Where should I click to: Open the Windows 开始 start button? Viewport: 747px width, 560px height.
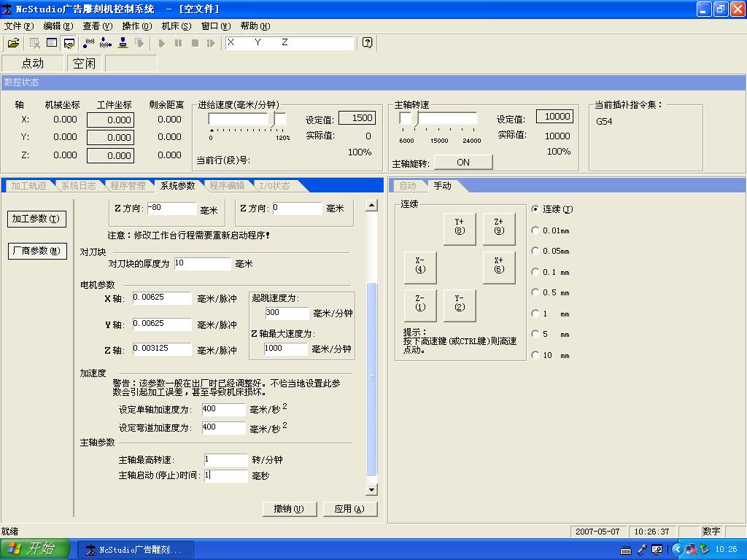pyautogui.click(x=35, y=549)
